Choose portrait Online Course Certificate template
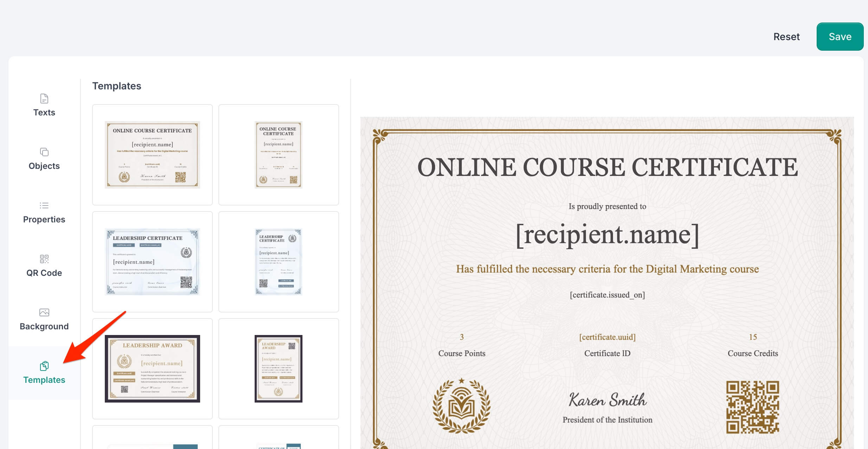Viewport: 868px width, 449px height. tap(279, 155)
